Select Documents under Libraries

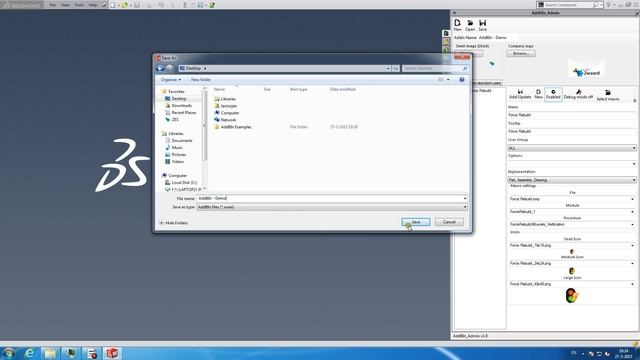click(182, 140)
